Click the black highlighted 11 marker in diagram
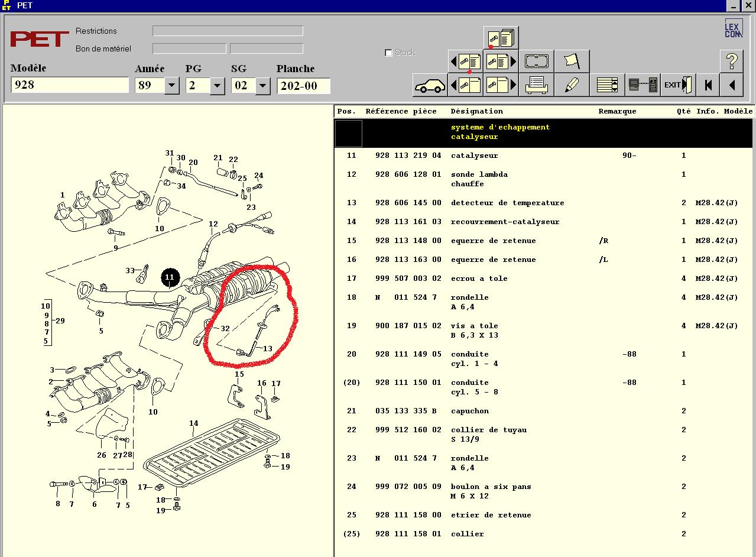The height and width of the screenshot is (557, 756). click(x=170, y=277)
